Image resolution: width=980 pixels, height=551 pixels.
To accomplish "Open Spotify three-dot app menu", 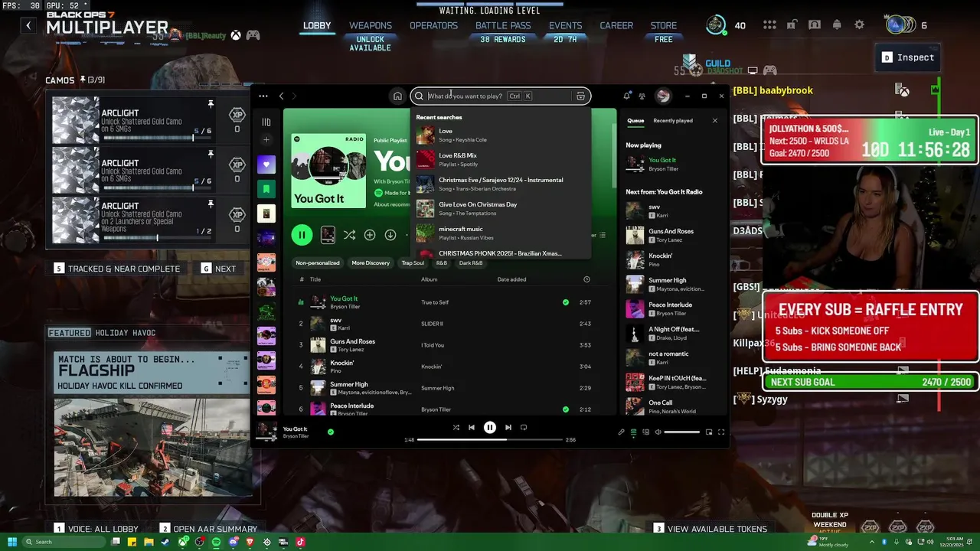I will [263, 96].
